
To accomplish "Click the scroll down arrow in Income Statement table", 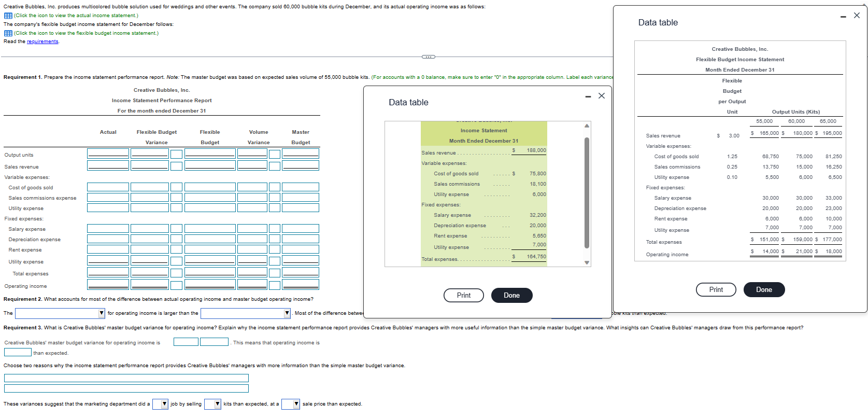I will 587,262.
